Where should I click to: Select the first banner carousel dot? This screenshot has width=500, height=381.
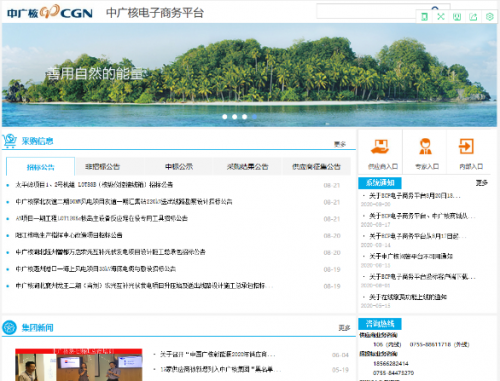click(225, 117)
